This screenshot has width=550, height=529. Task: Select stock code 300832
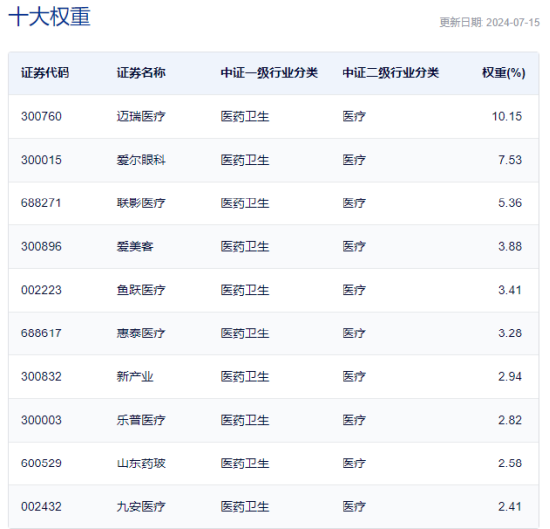coord(41,376)
